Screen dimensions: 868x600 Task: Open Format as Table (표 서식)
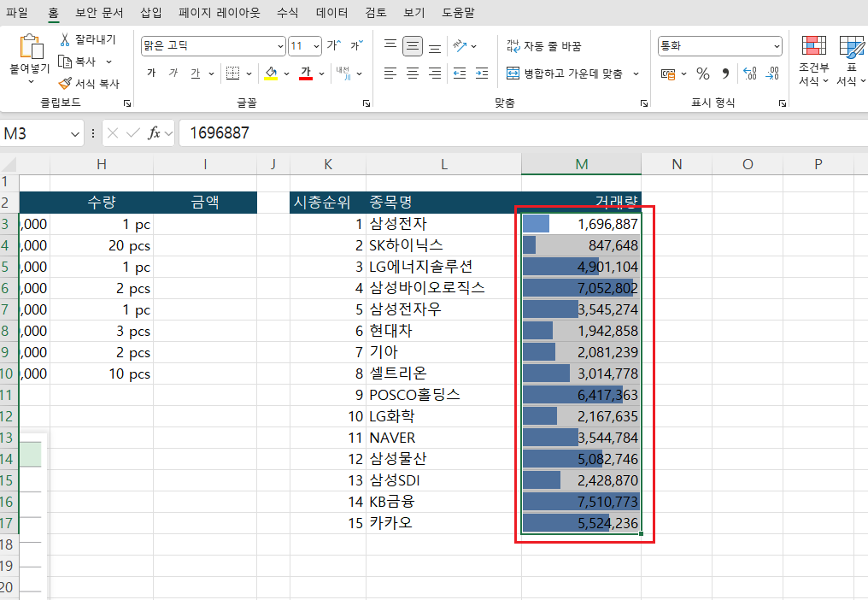click(851, 60)
